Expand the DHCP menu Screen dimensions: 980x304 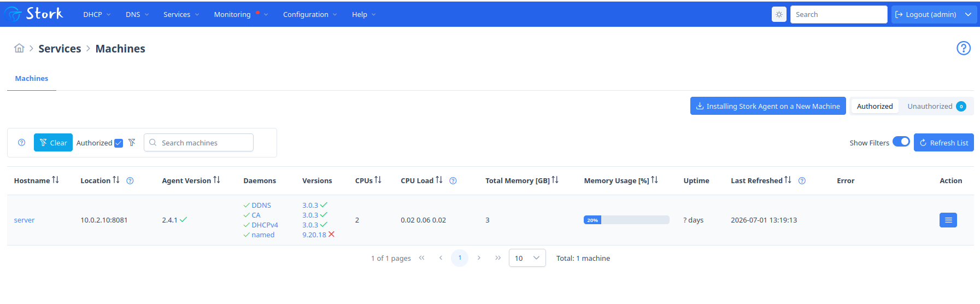(97, 14)
